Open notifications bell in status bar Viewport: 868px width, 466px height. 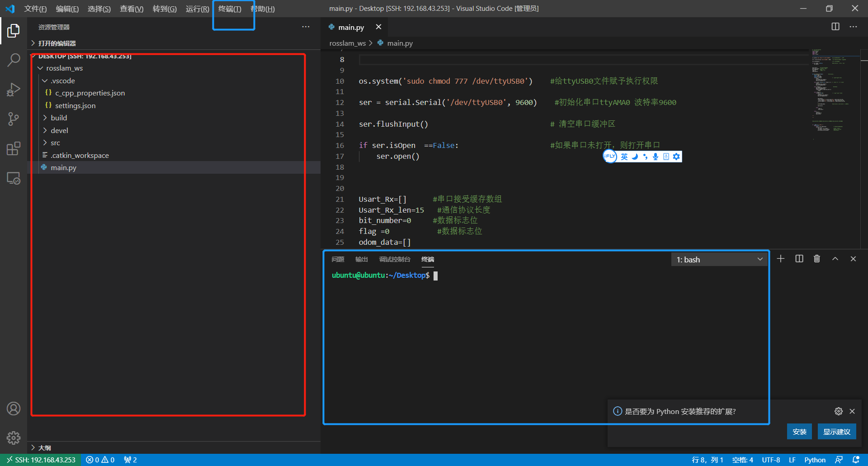856,460
